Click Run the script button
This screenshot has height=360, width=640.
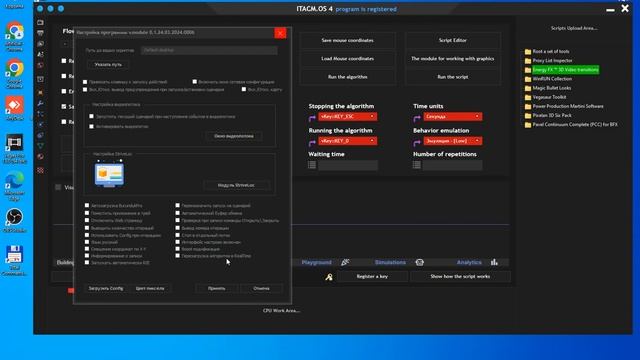453,77
